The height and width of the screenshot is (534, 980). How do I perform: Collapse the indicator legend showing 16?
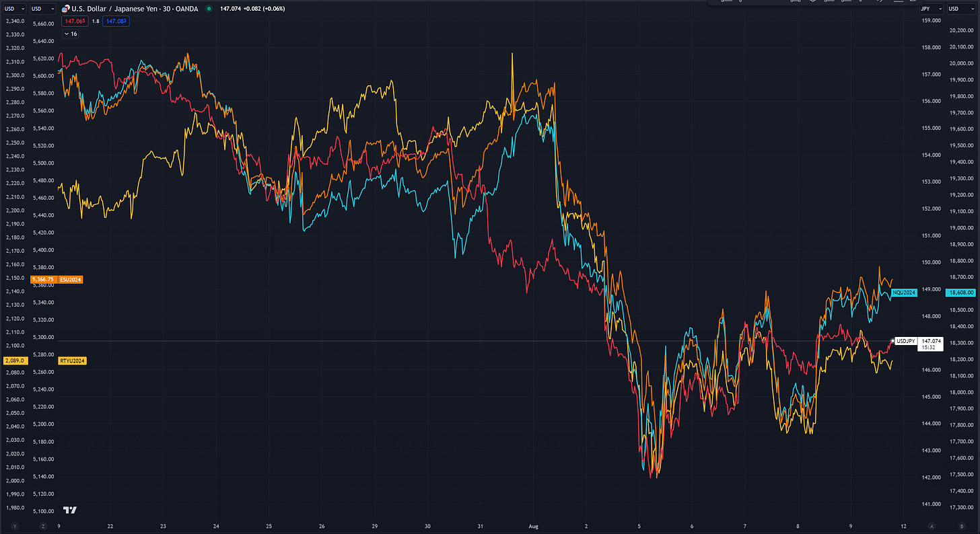pos(71,33)
